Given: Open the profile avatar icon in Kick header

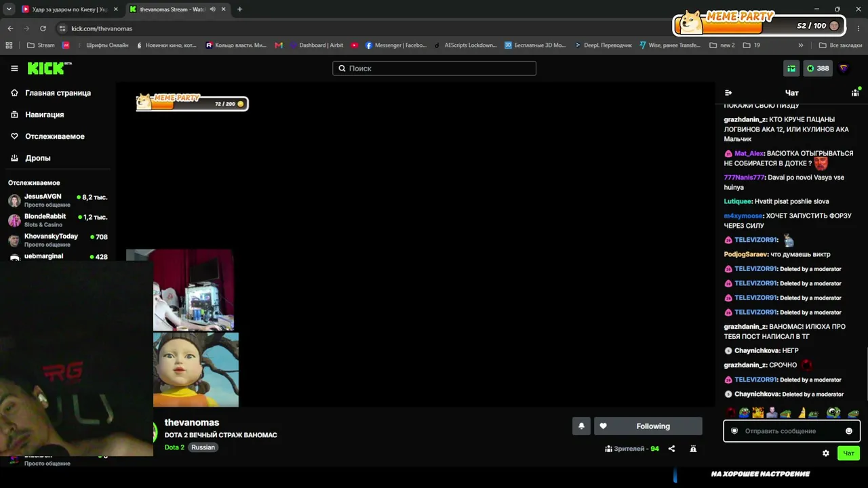Looking at the screenshot, I should pos(844,68).
